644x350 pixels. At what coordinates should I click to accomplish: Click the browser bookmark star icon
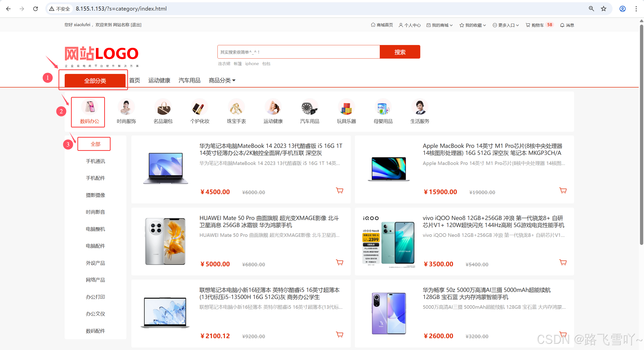point(603,9)
